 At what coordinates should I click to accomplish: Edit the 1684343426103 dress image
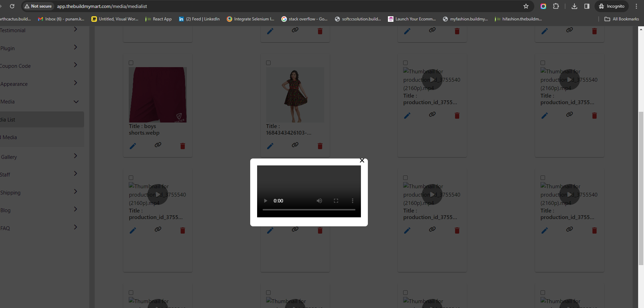pyautogui.click(x=270, y=146)
